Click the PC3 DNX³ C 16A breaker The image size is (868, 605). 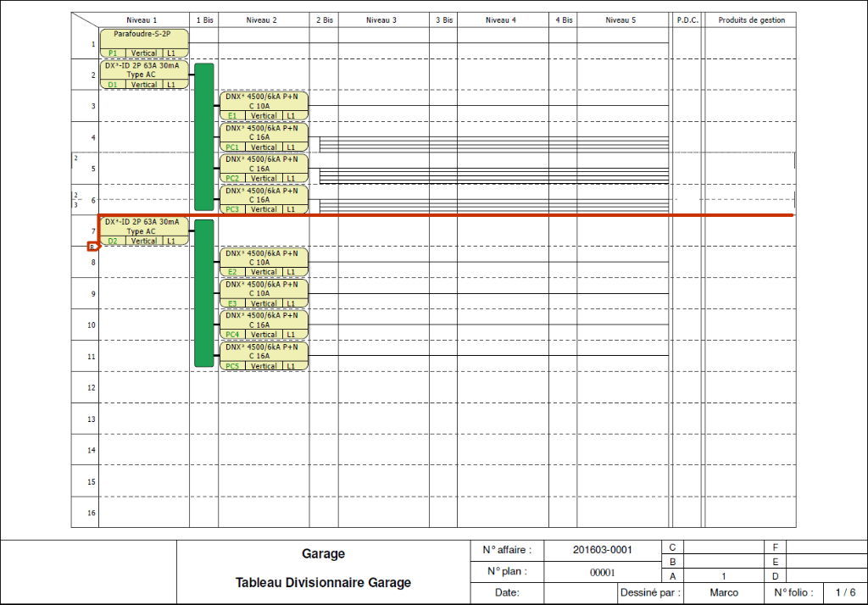coord(264,199)
